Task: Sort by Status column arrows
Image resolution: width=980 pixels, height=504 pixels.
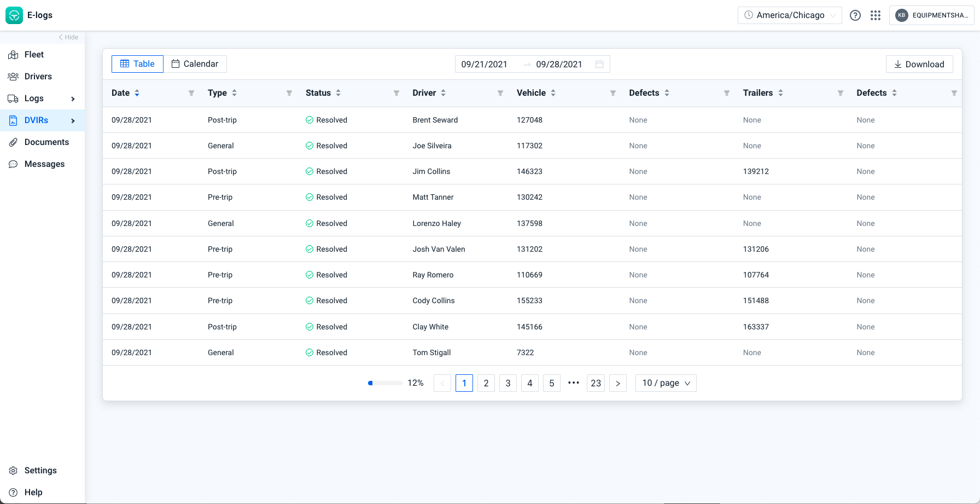Action: coord(339,93)
